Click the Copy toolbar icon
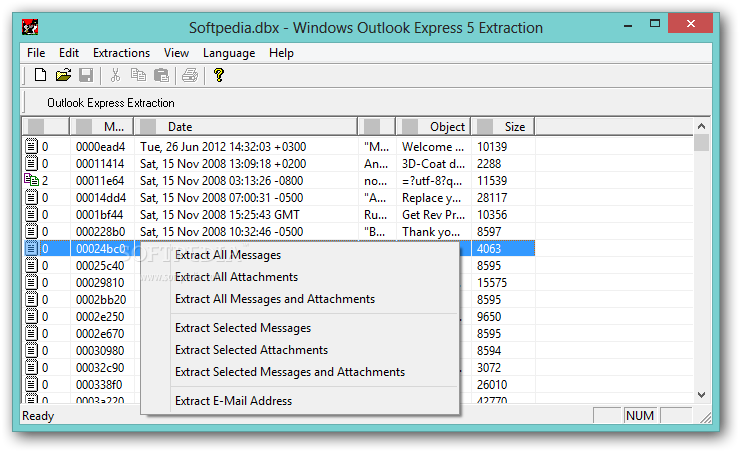This screenshot has width=740, height=452. point(138,75)
